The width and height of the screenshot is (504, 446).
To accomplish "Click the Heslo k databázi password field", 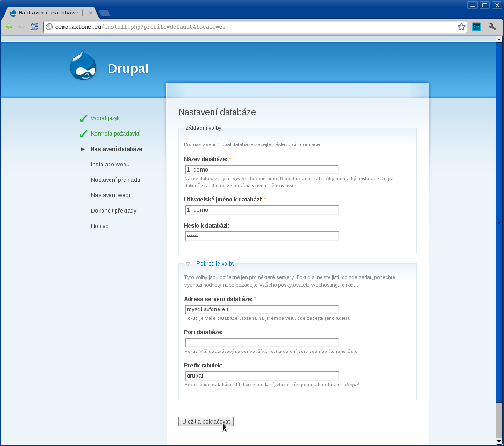I will pyautogui.click(x=262, y=236).
